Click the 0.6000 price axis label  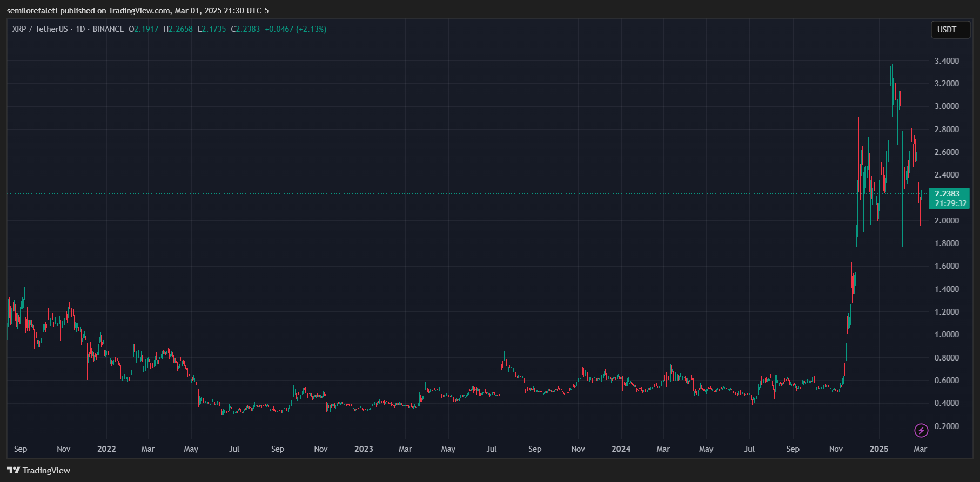947,381
